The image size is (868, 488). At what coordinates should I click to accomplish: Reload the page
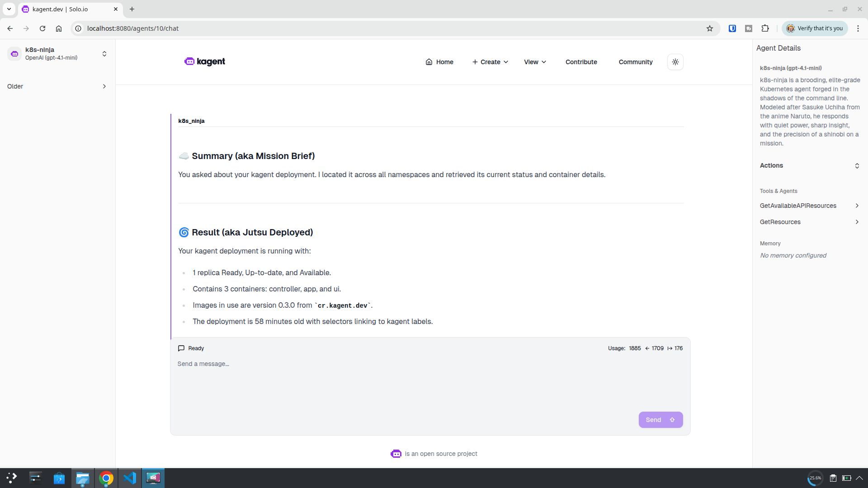[42, 28]
